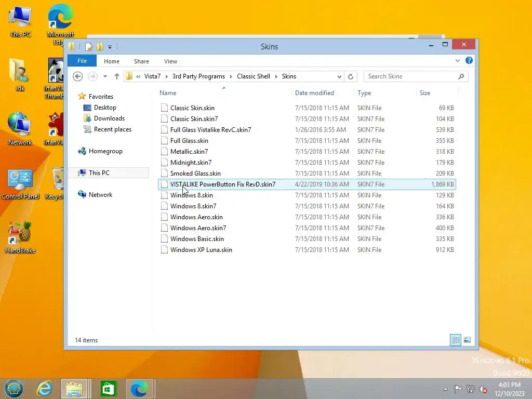Show hidden tray icons arrow

[445, 389]
